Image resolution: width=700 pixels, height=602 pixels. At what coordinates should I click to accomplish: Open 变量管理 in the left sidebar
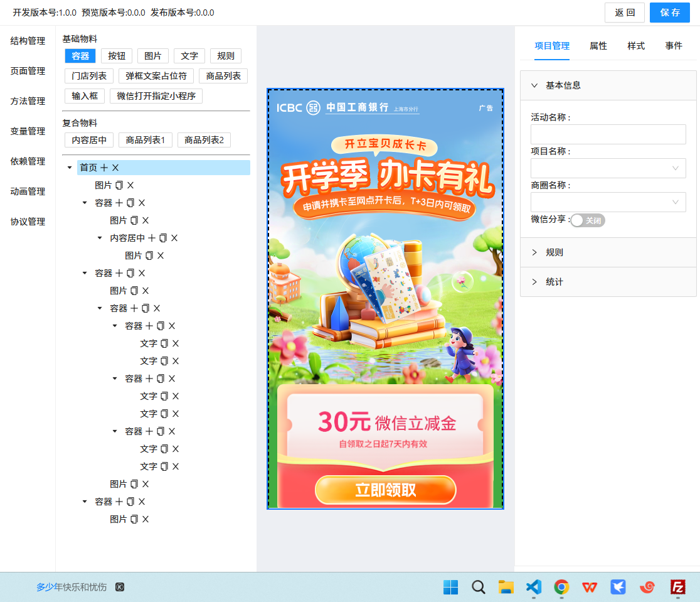(x=28, y=131)
